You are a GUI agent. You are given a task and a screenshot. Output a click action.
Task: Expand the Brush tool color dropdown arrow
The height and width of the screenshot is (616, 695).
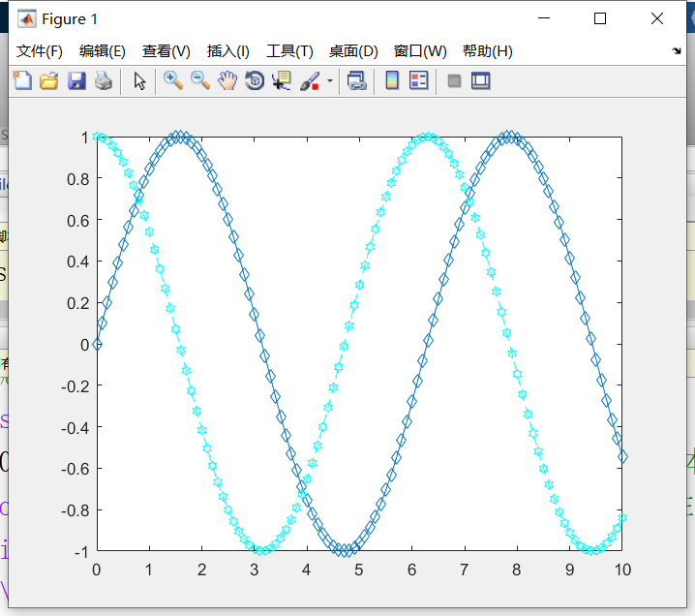tap(329, 80)
